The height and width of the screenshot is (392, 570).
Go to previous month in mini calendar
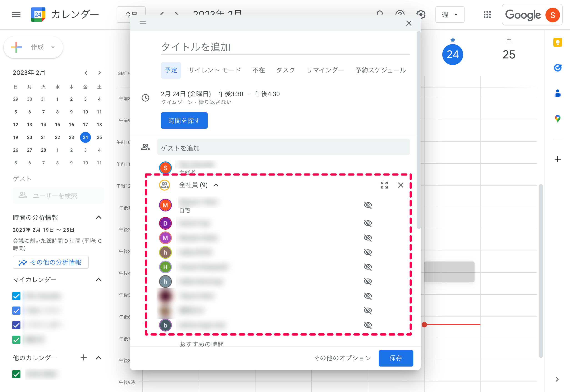86,73
